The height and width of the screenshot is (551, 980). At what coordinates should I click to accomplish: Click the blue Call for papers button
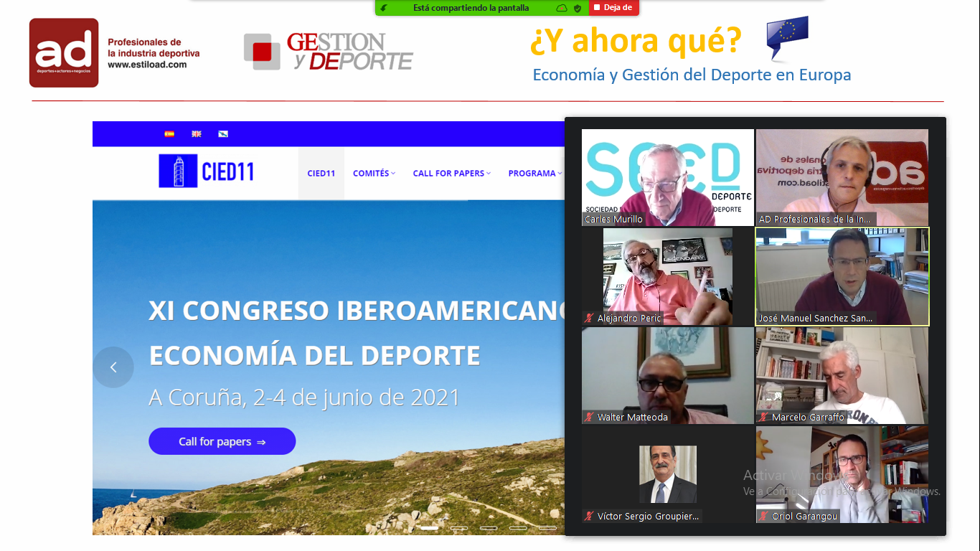tap(222, 441)
